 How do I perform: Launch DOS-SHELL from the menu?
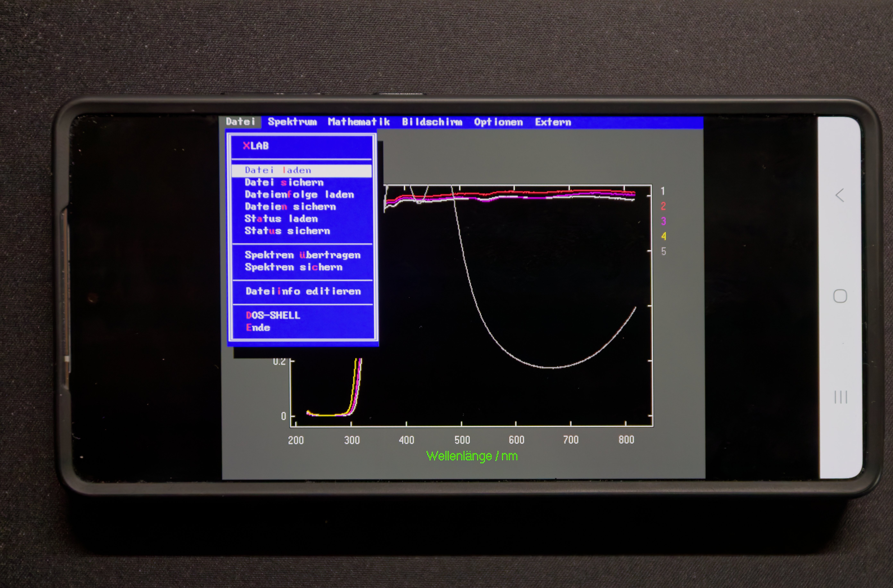273,315
